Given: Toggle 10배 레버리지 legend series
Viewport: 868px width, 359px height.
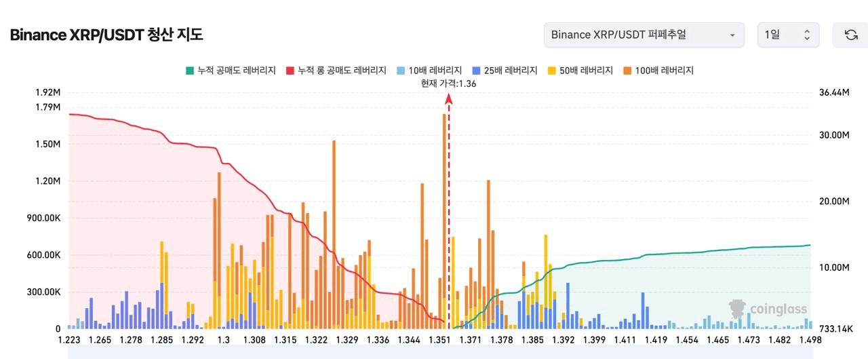Looking at the screenshot, I should tap(429, 71).
